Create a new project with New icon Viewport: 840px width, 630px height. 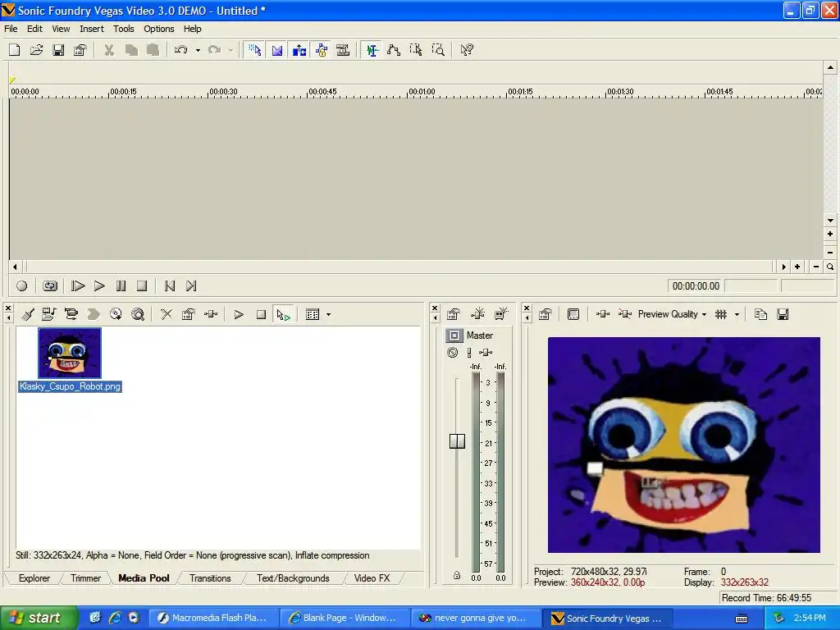point(15,50)
